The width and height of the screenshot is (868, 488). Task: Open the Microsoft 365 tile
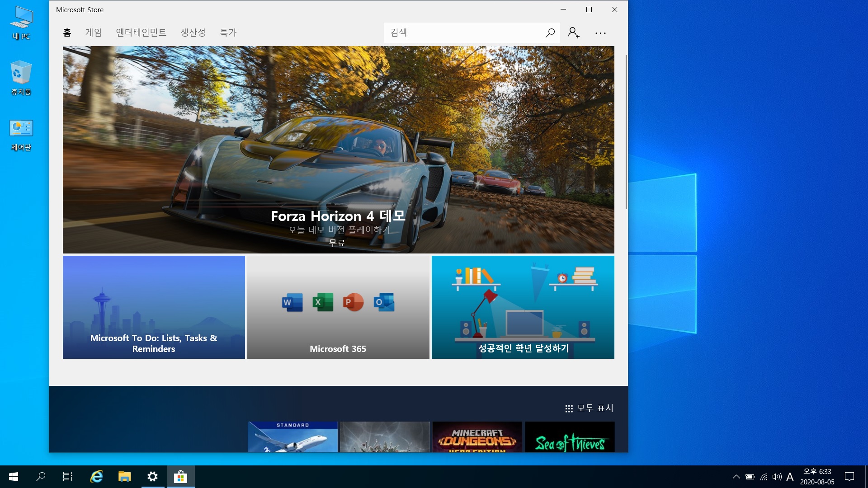click(338, 307)
